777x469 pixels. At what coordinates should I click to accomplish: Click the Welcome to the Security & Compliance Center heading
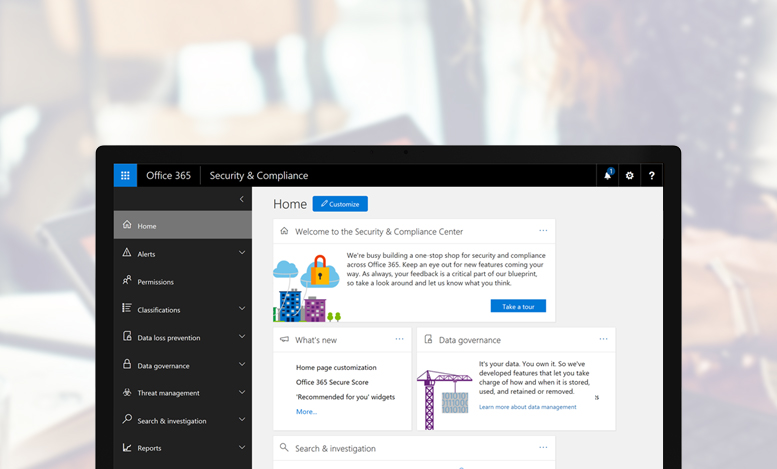click(379, 232)
